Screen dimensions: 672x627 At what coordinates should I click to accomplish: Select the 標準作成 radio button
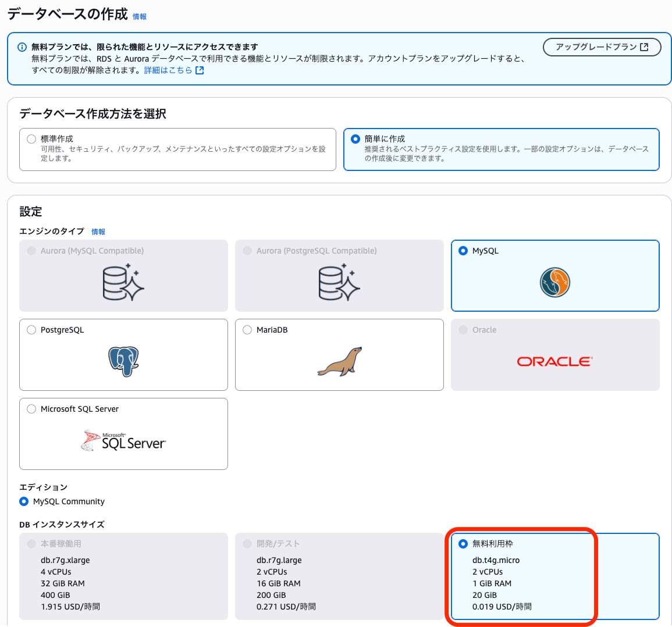coord(31,139)
